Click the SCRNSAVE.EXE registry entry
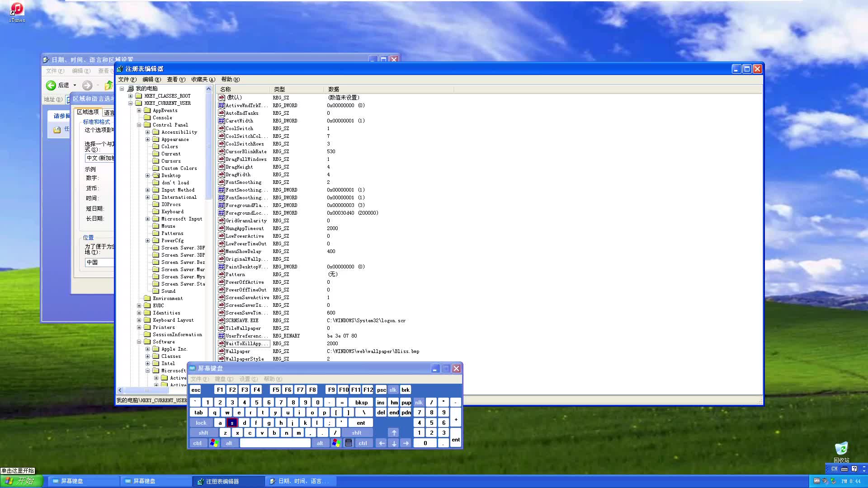 [x=242, y=320]
